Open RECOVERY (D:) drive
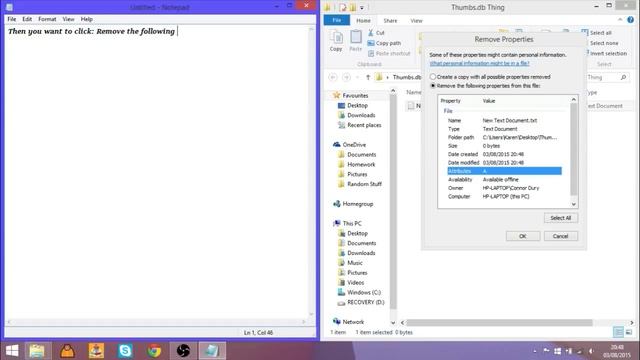Viewport: 640px width, 360px height. [x=366, y=302]
